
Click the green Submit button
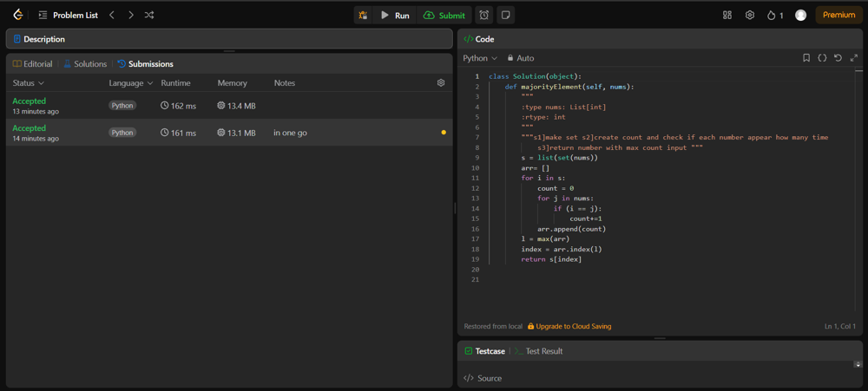444,15
